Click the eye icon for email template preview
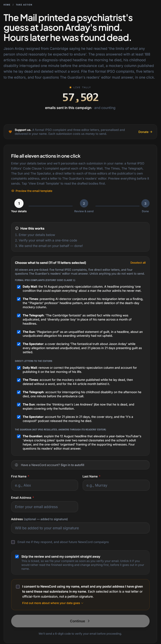 [13, 191]
